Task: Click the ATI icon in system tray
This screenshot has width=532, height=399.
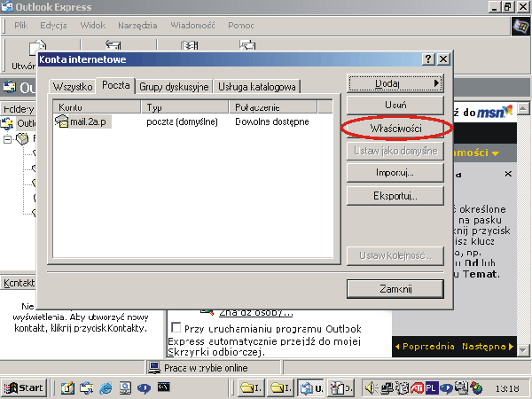Action: coord(416,387)
